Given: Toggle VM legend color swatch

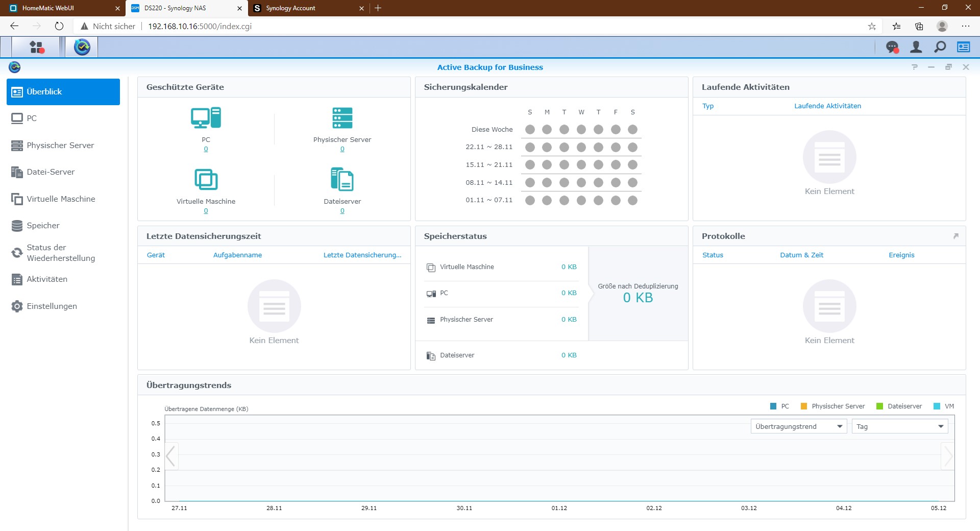Looking at the screenshot, I should (937, 406).
